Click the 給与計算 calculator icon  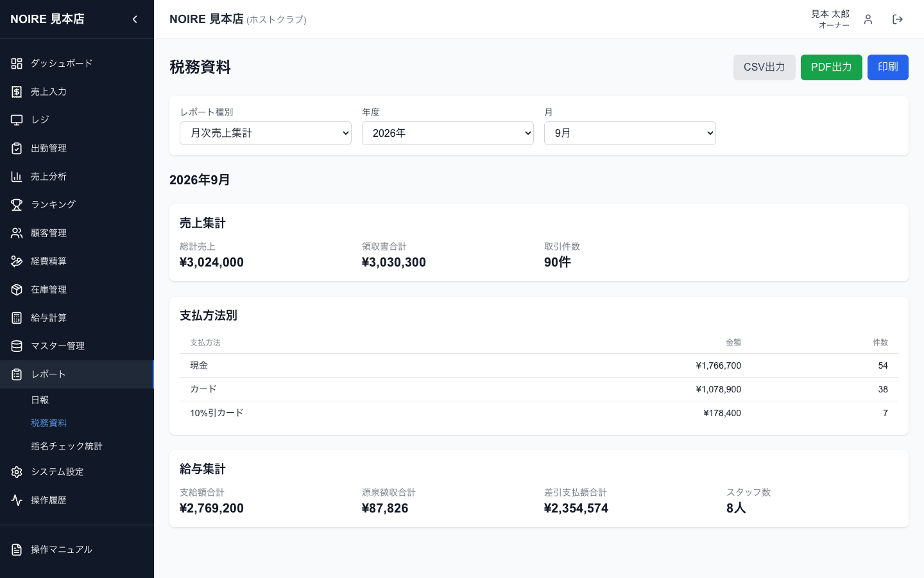tap(17, 318)
